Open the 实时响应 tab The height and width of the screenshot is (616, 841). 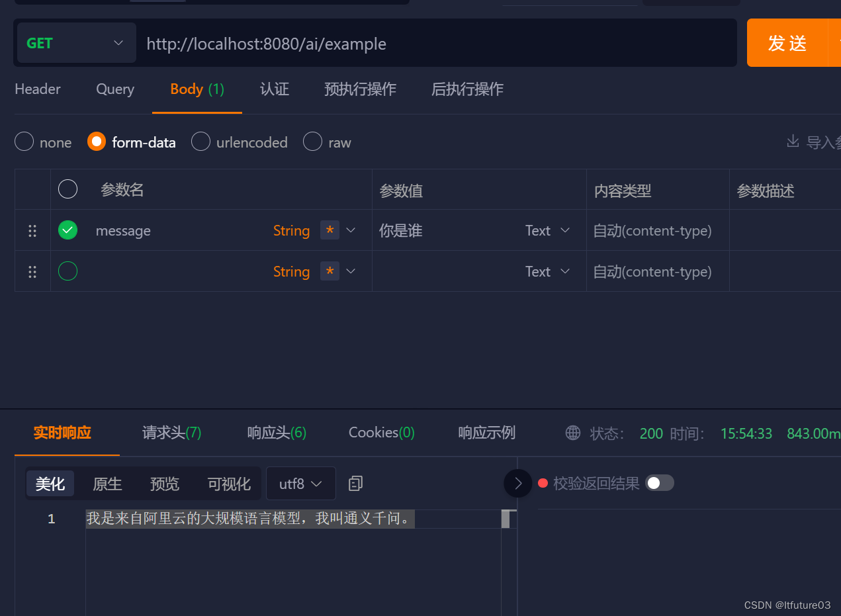tap(62, 433)
